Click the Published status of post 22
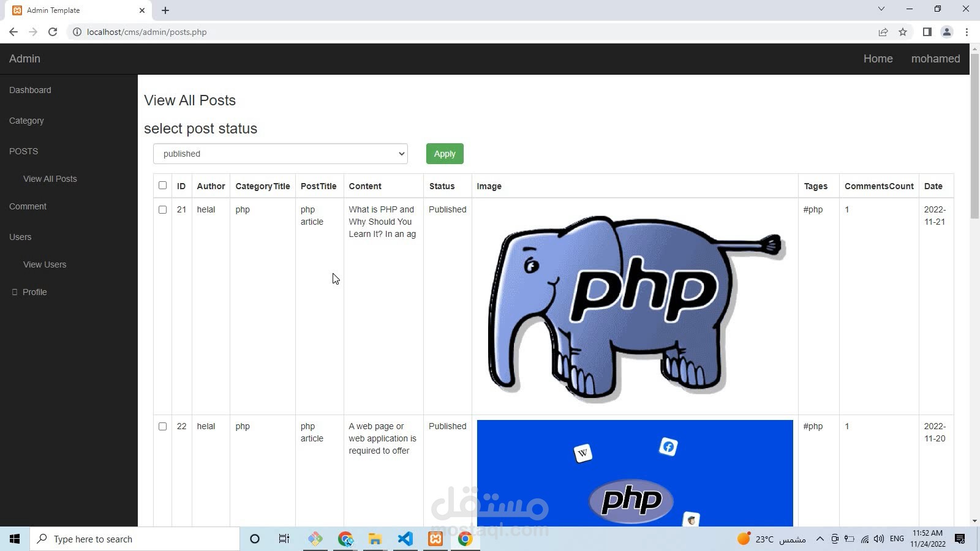This screenshot has width=980, height=551. (x=447, y=426)
